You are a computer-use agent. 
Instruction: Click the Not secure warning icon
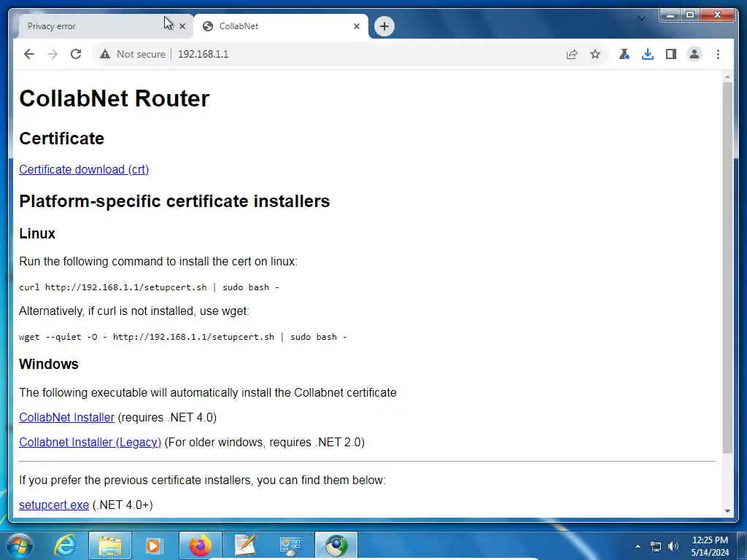point(105,54)
